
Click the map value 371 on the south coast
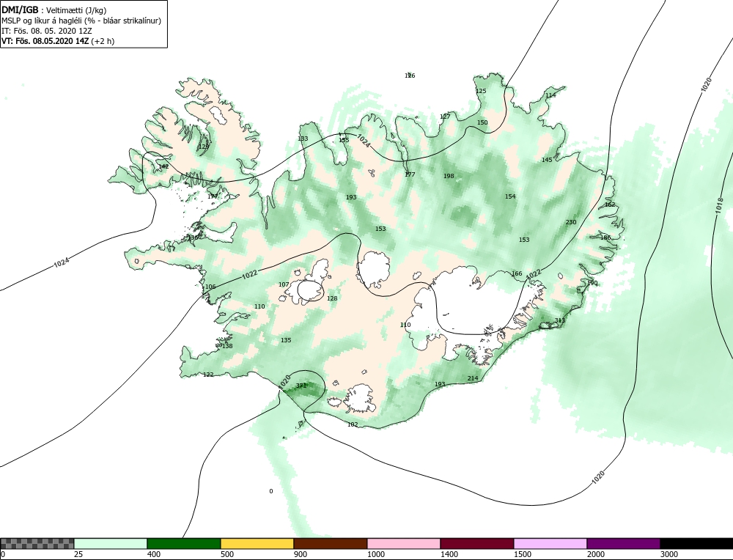click(x=301, y=386)
